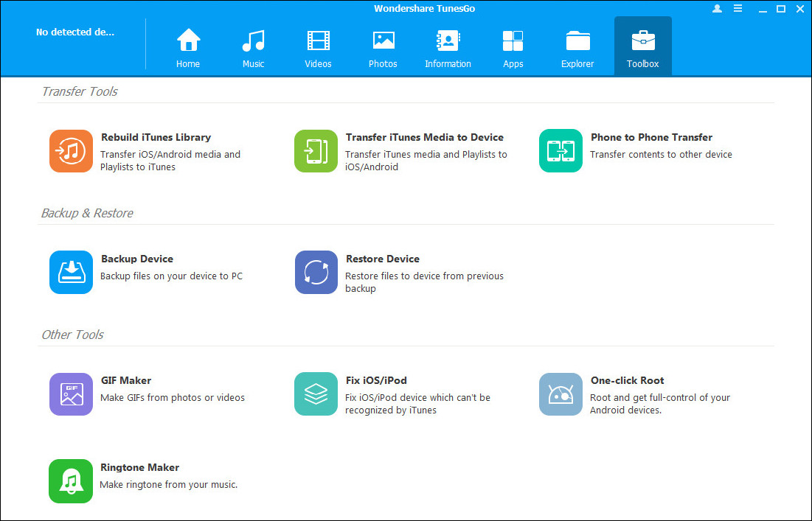Click the Backup Device blue icon
This screenshot has height=521, width=812.
(71, 273)
